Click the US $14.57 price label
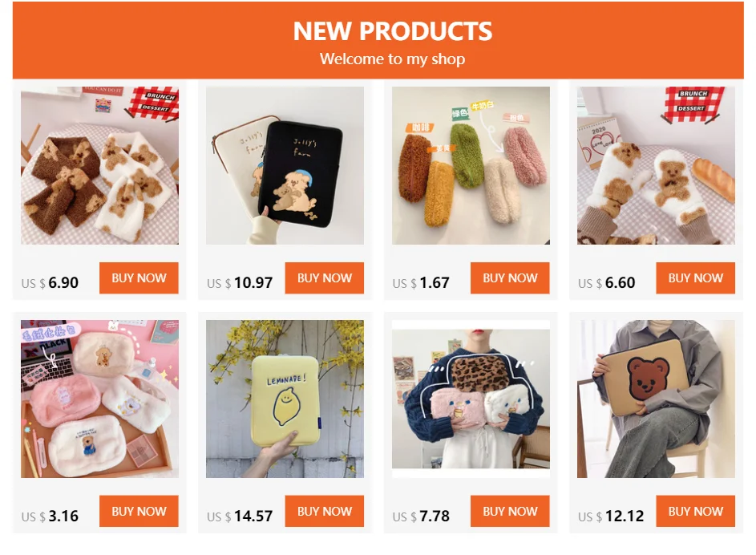756x555 pixels. pyautogui.click(x=240, y=517)
